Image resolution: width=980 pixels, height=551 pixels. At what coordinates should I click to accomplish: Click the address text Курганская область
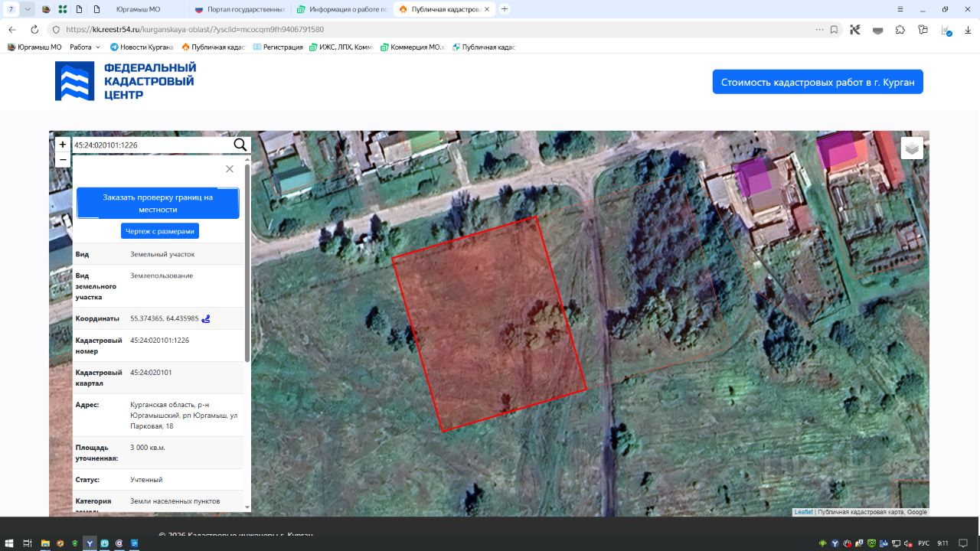point(185,416)
